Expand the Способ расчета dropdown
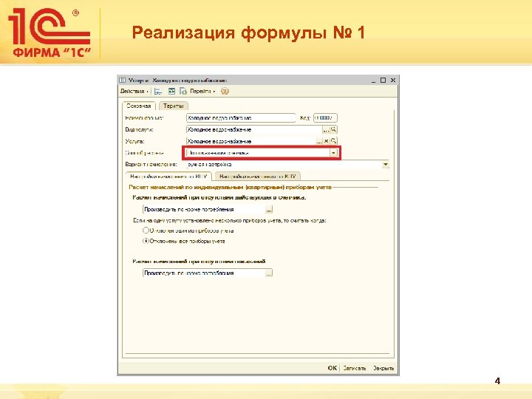Viewport: 532px width, 399px height. tap(333, 153)
